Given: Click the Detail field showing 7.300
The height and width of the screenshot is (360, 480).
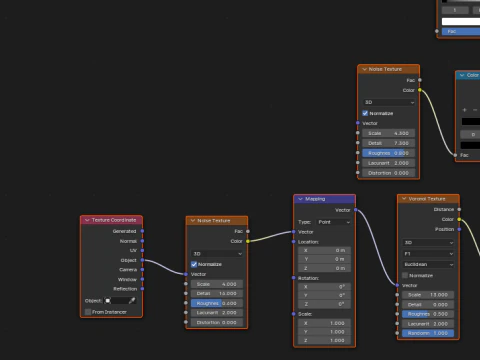Looking at the screenshot, I should [x=389, y=143].
